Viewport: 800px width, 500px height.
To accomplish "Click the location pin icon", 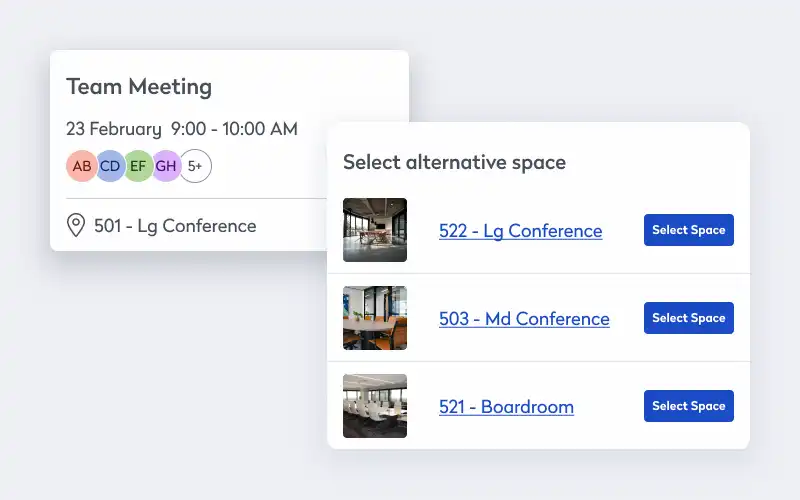I will [x=76, y=225].
